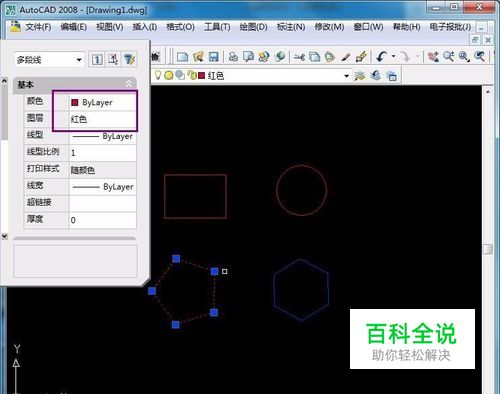The width and height of the screenshot is (500, 394).
Task: Toggle layer freeze sun icon
Action: tap(169, 76)
